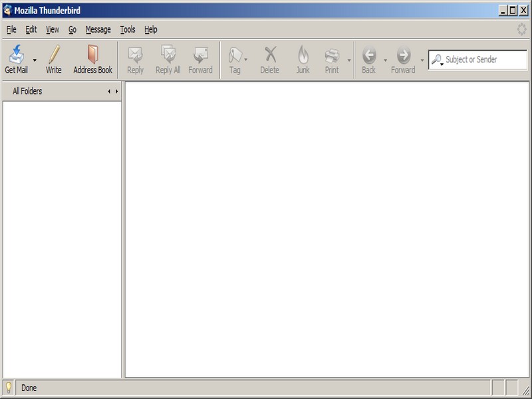This screenshot has height=399, width=532.
Task: Switch to previous folder view arrow
Action: (x=109, y=91)
